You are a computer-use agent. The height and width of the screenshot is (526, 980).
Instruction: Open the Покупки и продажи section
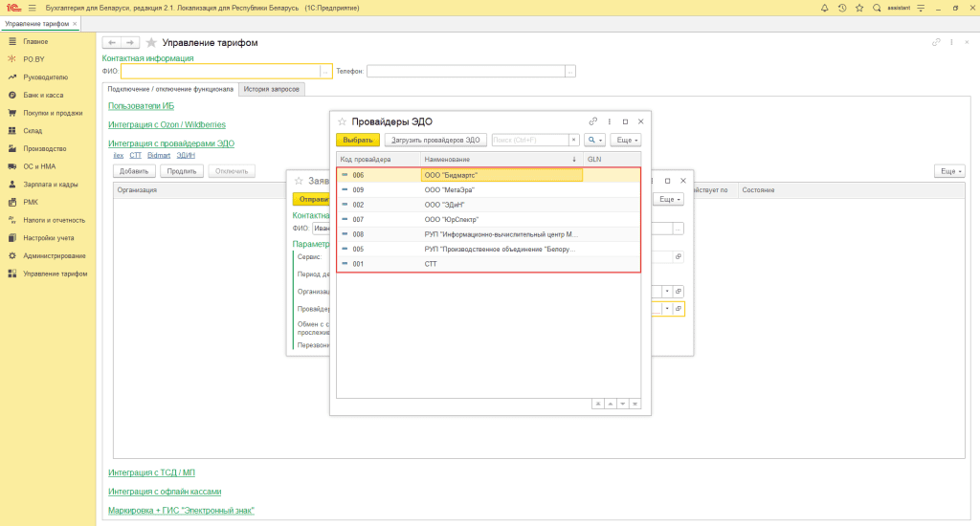click(54, 113)
